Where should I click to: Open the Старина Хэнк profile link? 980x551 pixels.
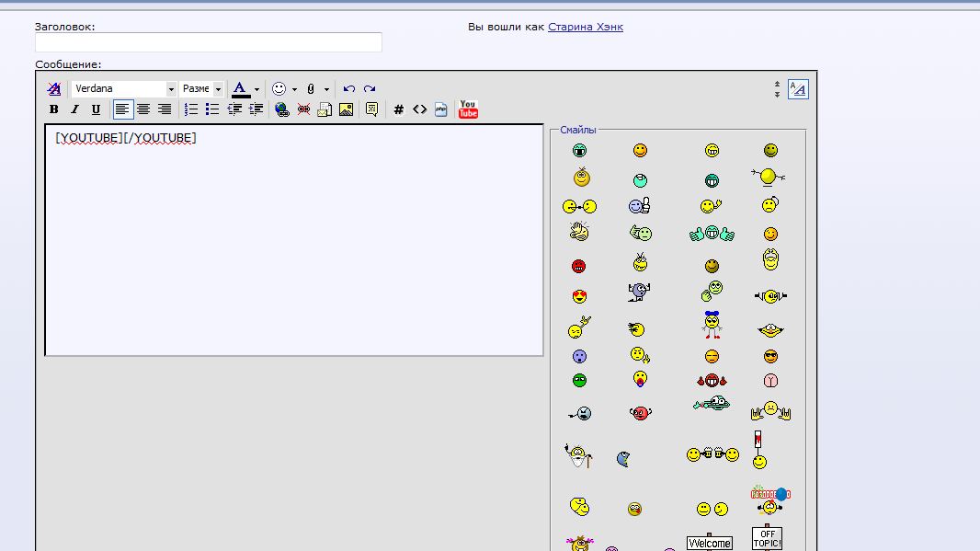click(585, 27)
